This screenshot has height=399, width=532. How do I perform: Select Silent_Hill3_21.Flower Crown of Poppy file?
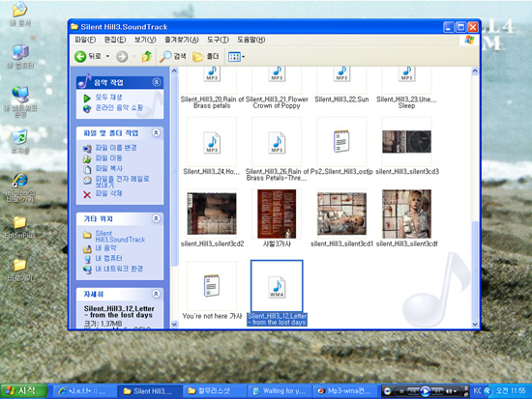(277, 88)
